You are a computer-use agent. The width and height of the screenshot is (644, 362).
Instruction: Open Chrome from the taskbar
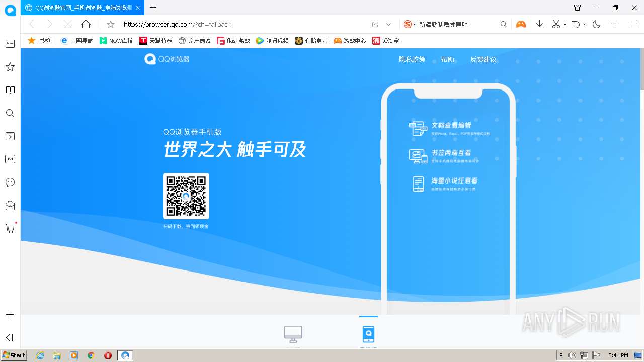pyautogui.click(x=91, y=355)
